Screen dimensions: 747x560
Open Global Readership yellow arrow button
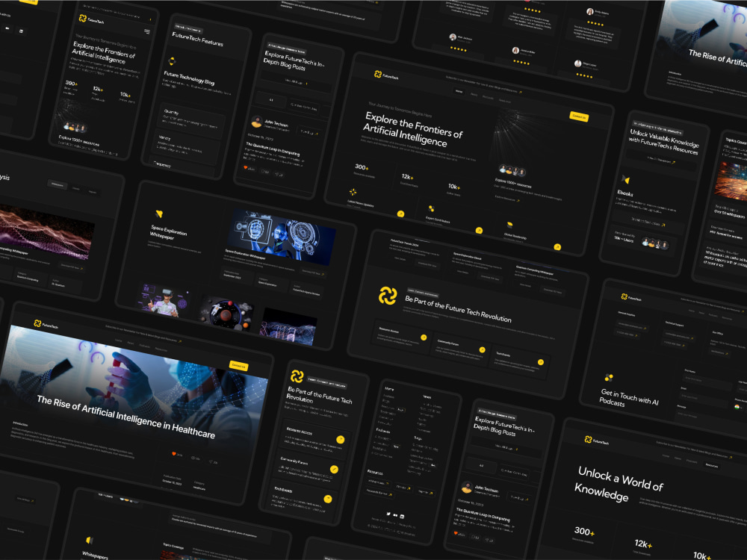(557, 246)
